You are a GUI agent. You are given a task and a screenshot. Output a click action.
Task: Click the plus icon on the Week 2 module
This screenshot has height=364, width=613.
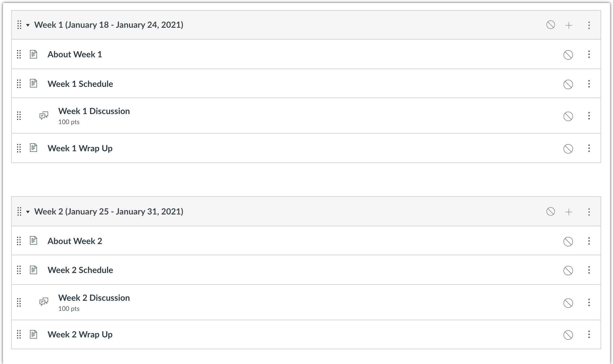(569, 212)
